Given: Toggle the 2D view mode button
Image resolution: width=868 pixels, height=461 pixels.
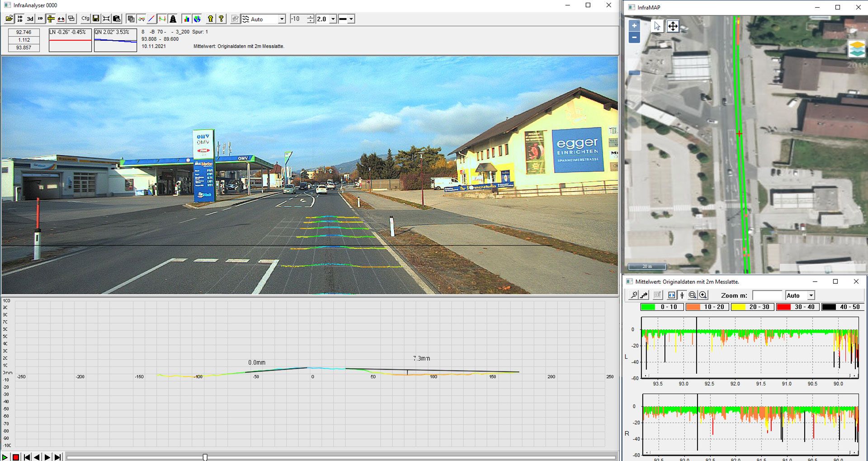Looking at the screenshot, I should 40,19.
